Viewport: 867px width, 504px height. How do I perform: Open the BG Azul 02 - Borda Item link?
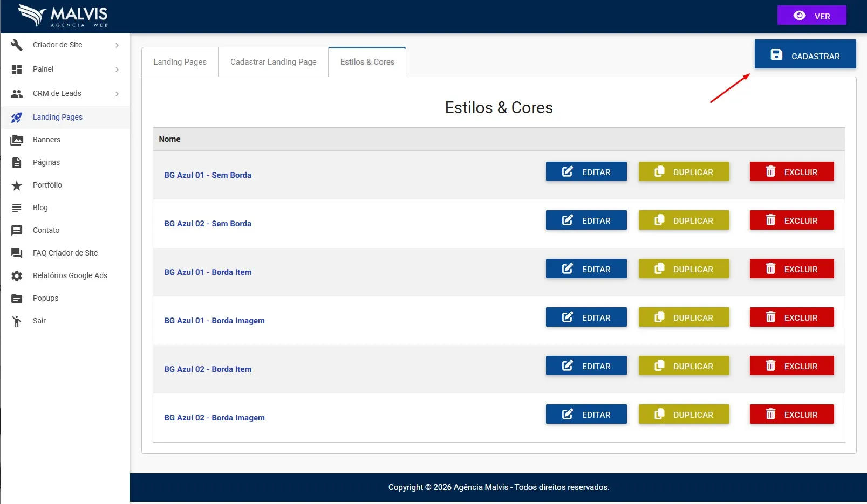[x=208, y=369]
